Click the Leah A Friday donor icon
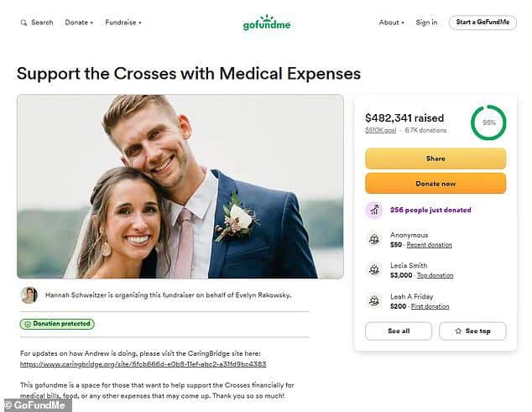 point(374,300)
